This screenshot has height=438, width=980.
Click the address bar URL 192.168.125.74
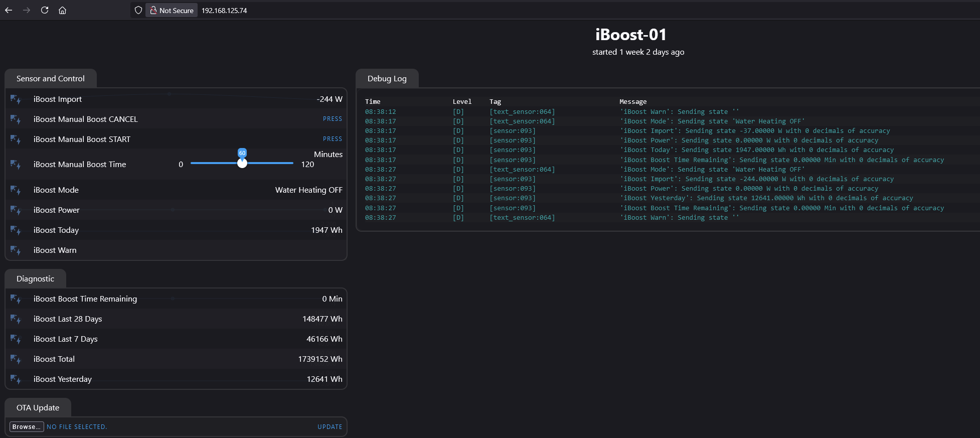224,11
